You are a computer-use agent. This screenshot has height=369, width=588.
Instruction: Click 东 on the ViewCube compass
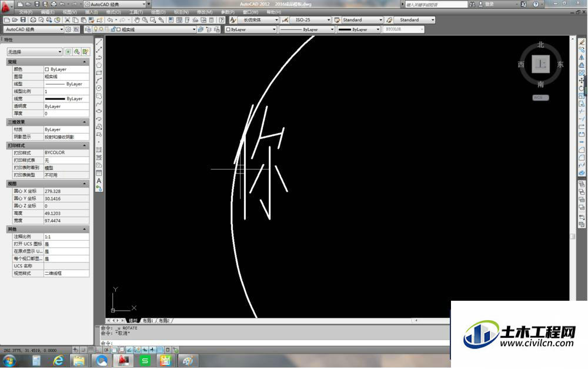pyautogui.click(x=560, y=65)
